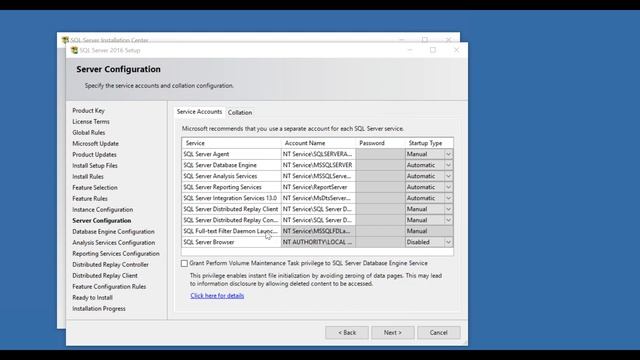Minimize the SQL Server 2016 Setup window
This screenshot has width=640, height=360.
click(x=410, y=50)
